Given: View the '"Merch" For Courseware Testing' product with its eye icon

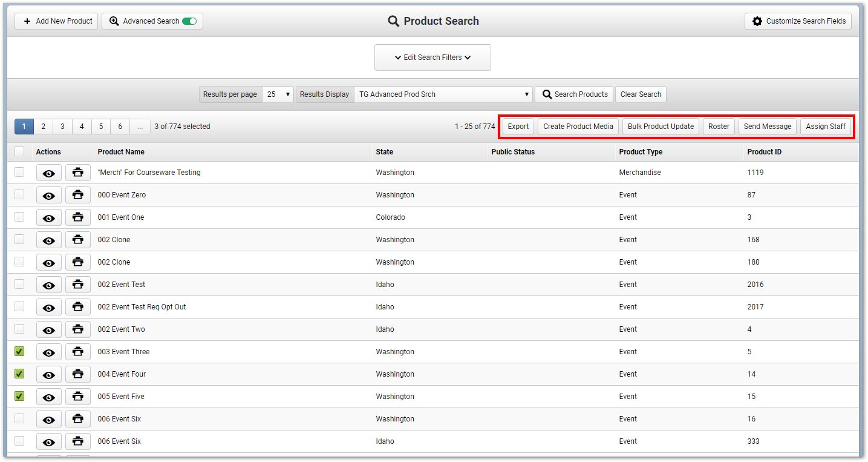Looking at the screenshot, I should pyautogui.click(x=49, y=173).
